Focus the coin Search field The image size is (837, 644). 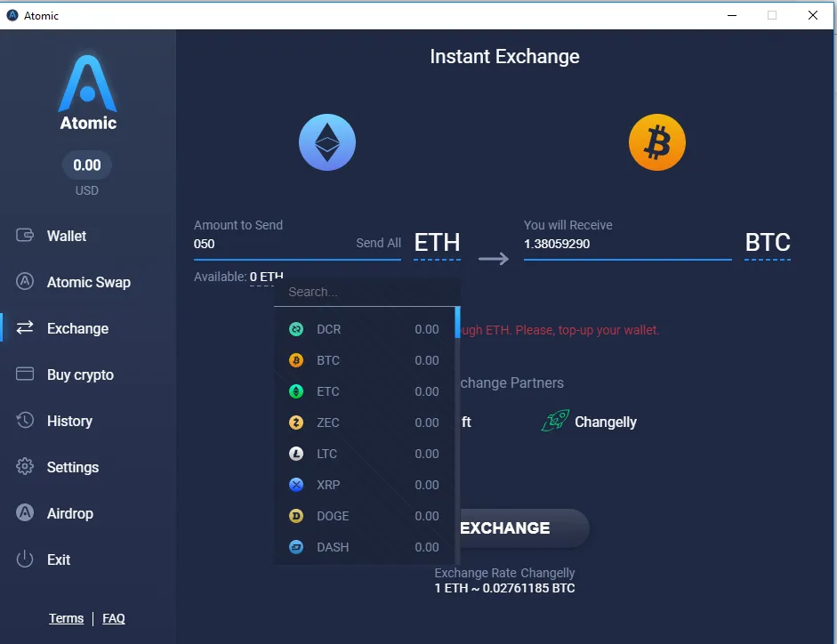tap(366, 292)
